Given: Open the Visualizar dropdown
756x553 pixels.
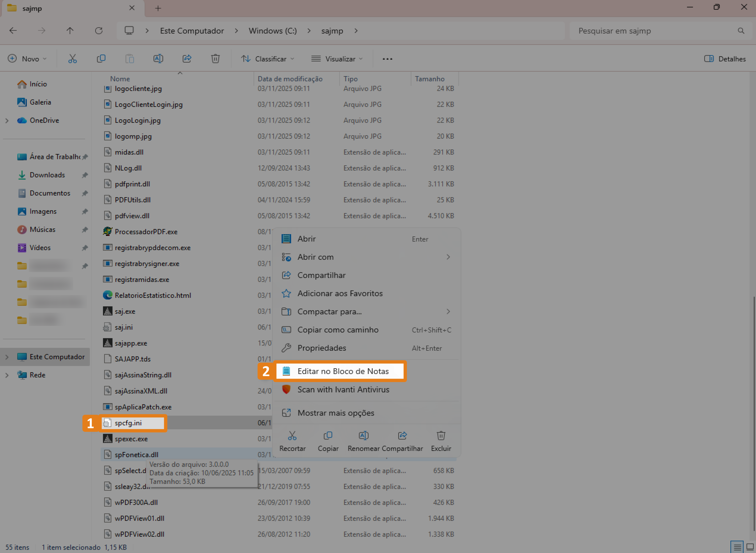Looking at the screenshot, I should 337,59.
